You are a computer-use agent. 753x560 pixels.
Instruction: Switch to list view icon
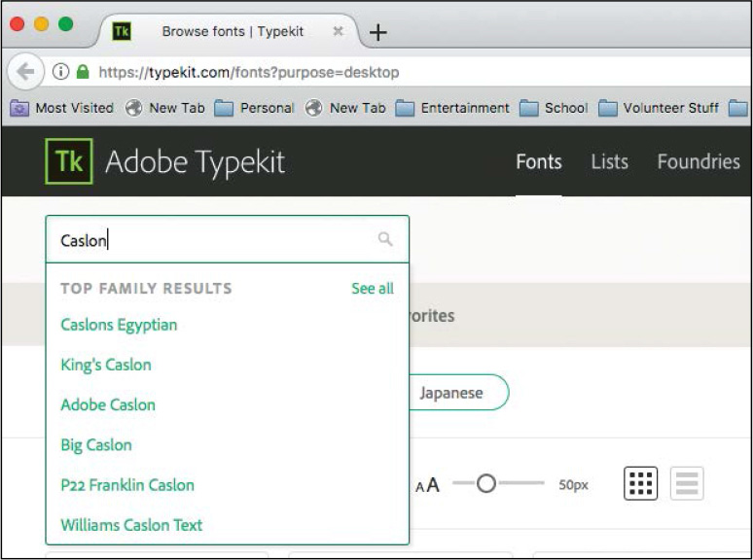687,483
